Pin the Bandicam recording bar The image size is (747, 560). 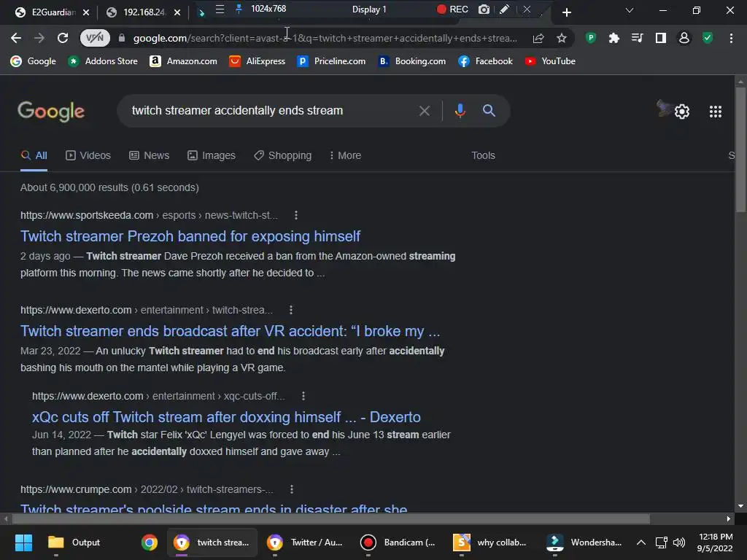[239, 9]
